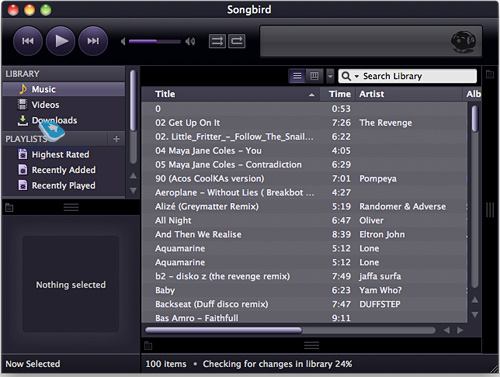Click the horizontal scrollbar thumb
The height and width of the screenshot is (377, 500).
(224, 330)
